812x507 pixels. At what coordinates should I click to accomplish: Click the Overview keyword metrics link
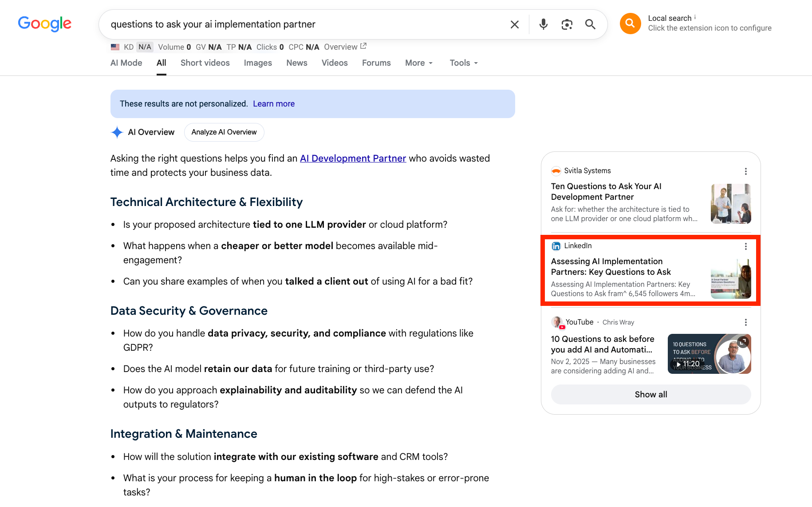point(341,47)
